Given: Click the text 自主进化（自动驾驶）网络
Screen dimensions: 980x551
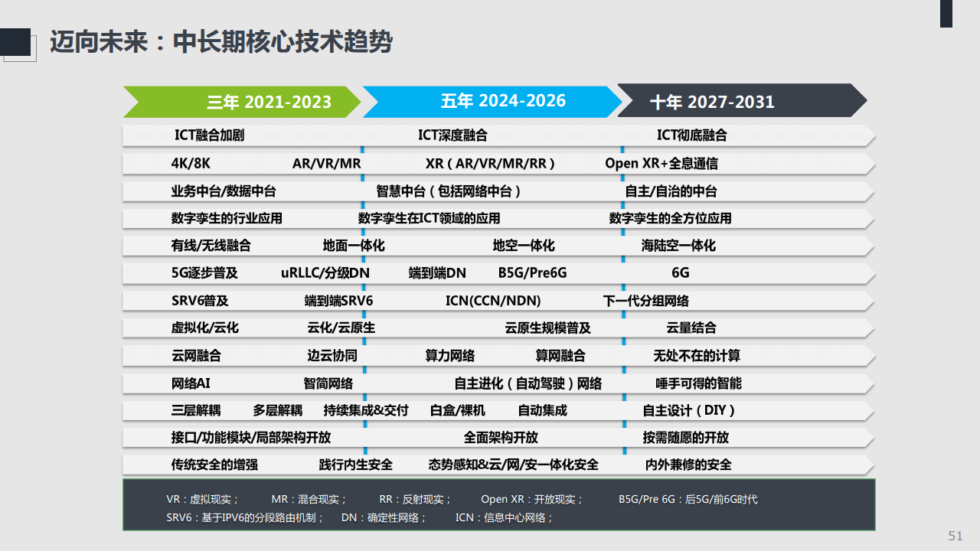Looking at the screenshot, I should 528,383.
